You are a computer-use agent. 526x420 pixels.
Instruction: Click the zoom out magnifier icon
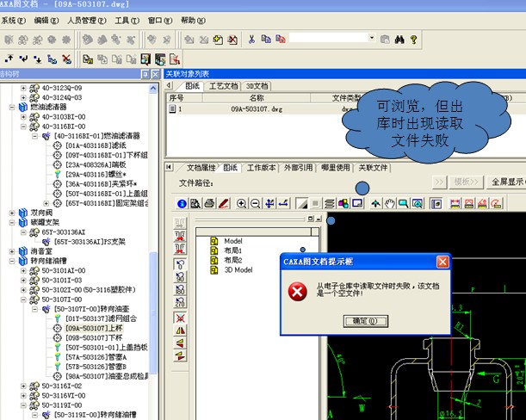[x=256, y=204]
